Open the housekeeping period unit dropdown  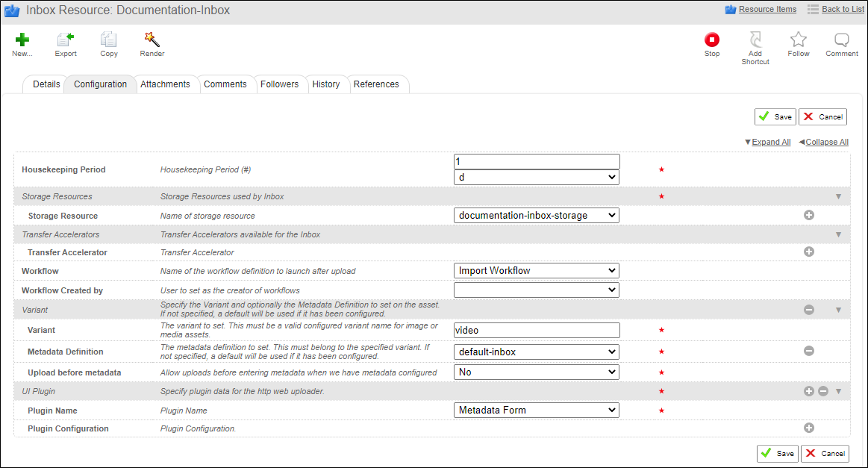tap(536, 177)
